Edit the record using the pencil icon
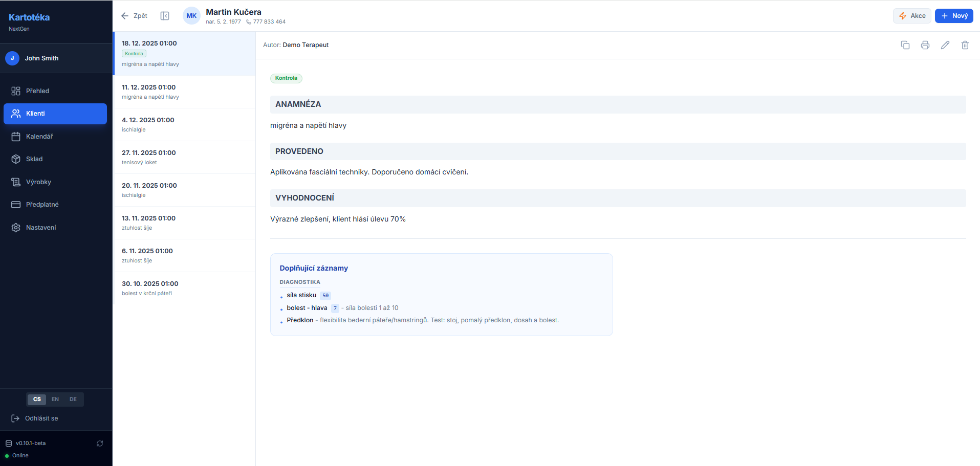This screenshot has width=980, height=466. pos(945,45)
